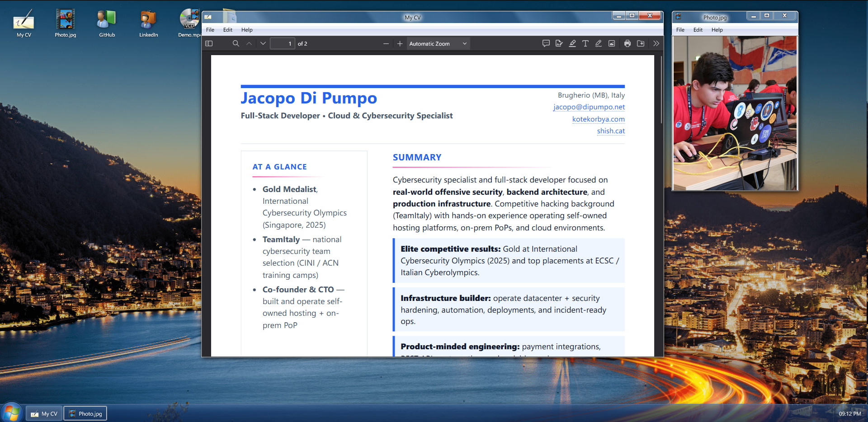This screenshot has height=422, width=868.
Task: Open the document search tool
Action: click(236, 43)
